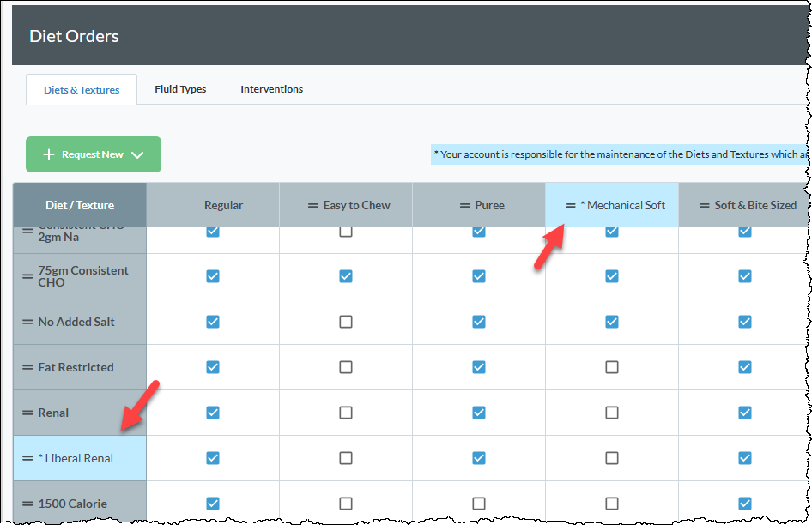This screenshot has width=812, height=525.
Task: Check Easy to Chew for 1500 Calorie
Action: pos(346,504)
